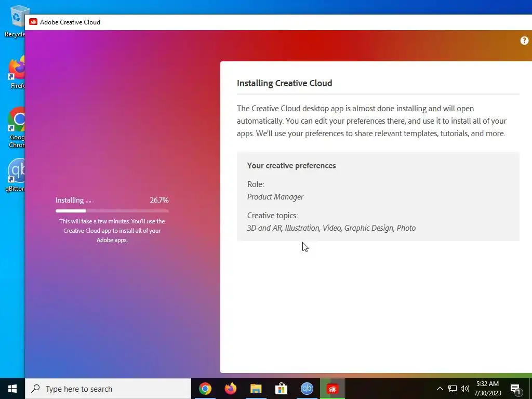The image size is (532, 399).
Task: Select the Google Chrome desktop shortcut
Action: tap(16, 128)
